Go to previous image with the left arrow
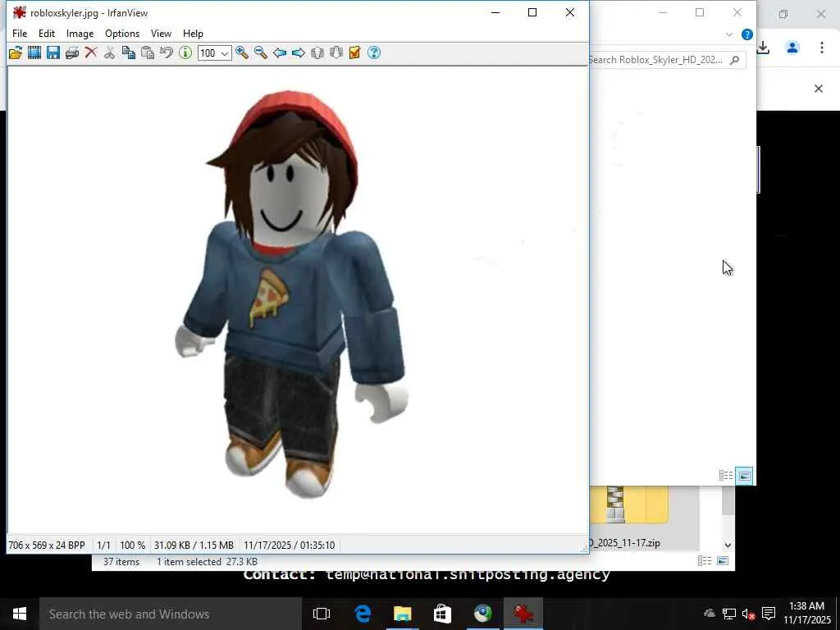 280,52
